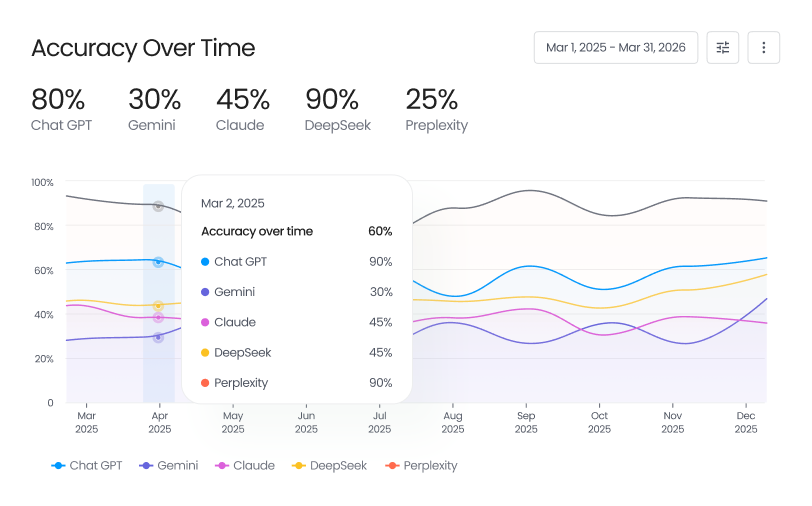Toggle Claude series in chart legend

(x=245, y=466)
